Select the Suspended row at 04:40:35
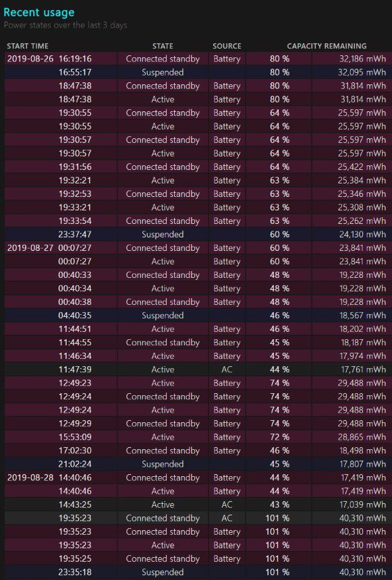Screen dimensions: 392x580 [x=198, y=315]
